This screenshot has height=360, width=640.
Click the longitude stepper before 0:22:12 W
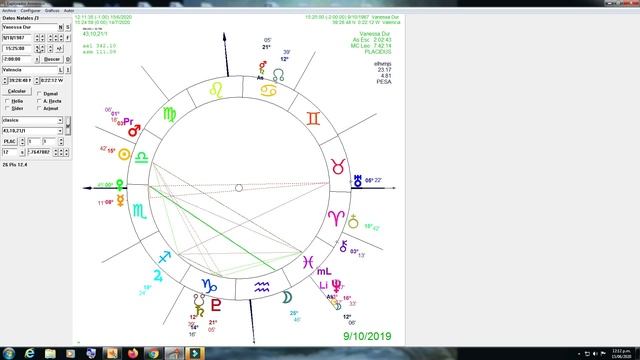[x=37, y=80]
